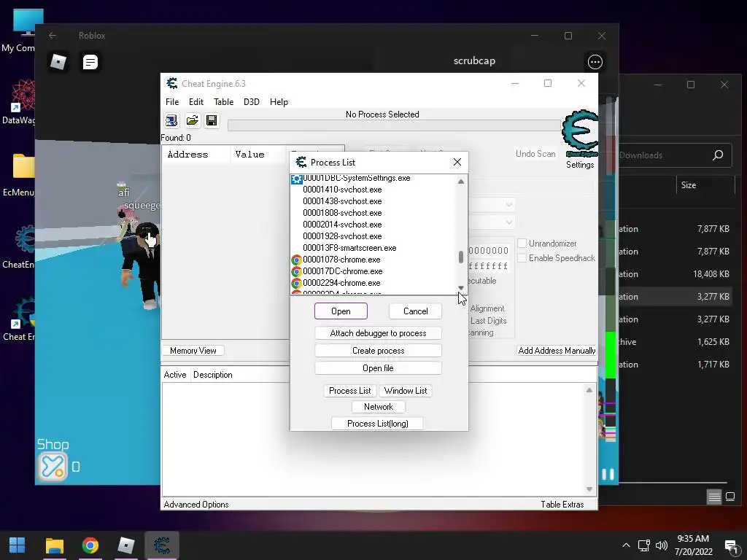747x560 pixels.
Task: Select the CheatEn desktop icon
Action: pyautogui.click(x=18, y=246)
